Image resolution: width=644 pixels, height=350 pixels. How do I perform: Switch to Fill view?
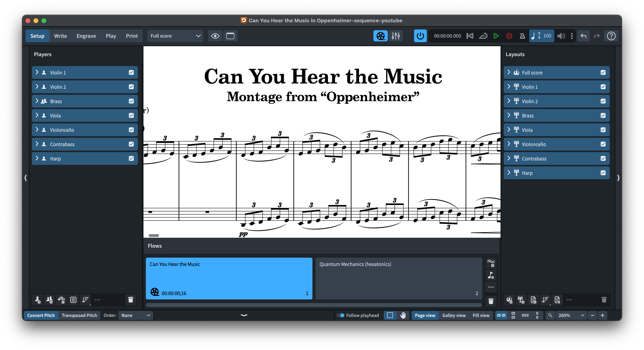(481, 315)
